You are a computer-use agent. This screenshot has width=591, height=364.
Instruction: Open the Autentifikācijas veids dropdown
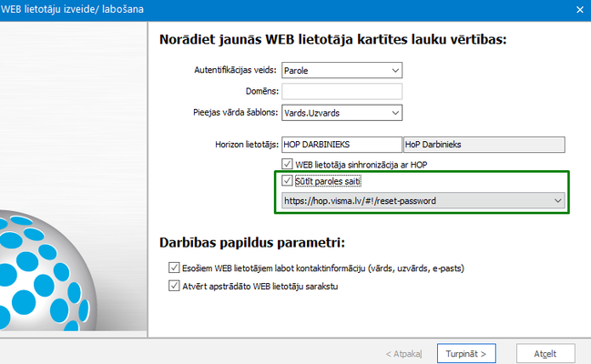(x=341, y=70)
